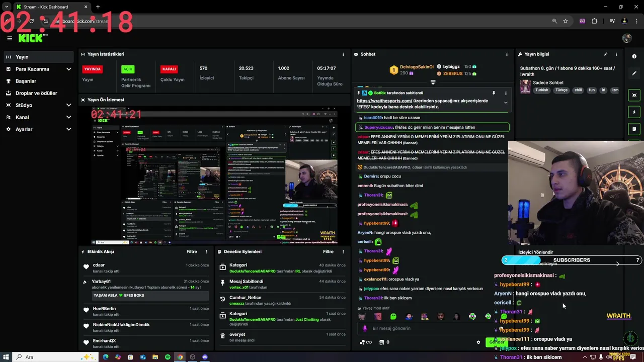This screenshot has height=362, width=644.
Task: Click the Mesaj Sabitlendi moderation entry
Action: pos(283,284)
